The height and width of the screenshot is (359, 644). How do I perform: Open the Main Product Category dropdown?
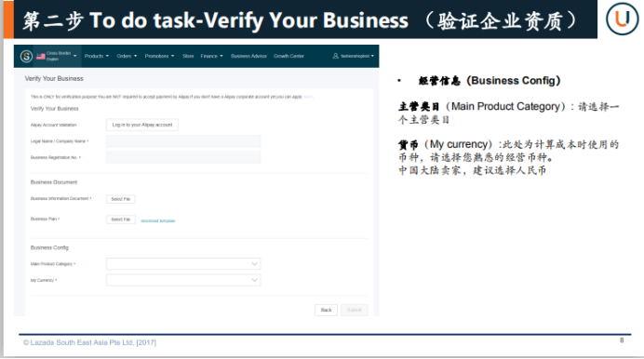(183, 264)
